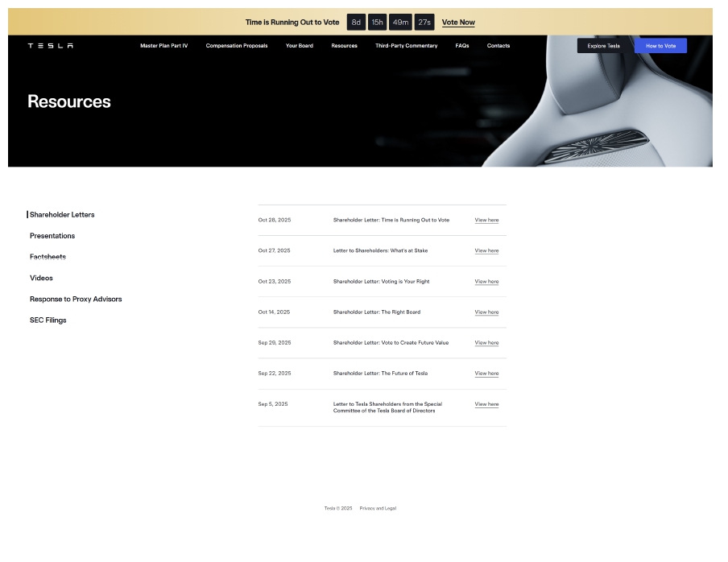View the Oct 28 Time is Running Out letter
Screen dimensions: 728x562
coord(486,220)
